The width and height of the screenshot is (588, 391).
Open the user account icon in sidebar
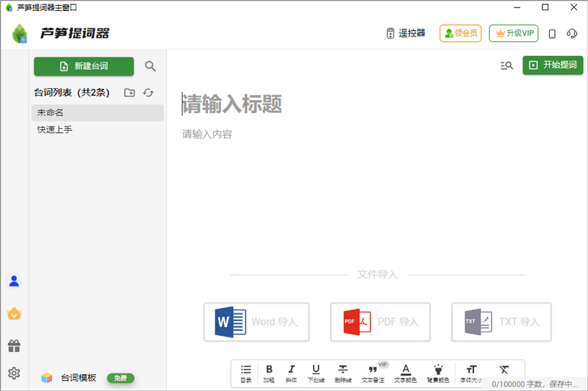(14, 281)
